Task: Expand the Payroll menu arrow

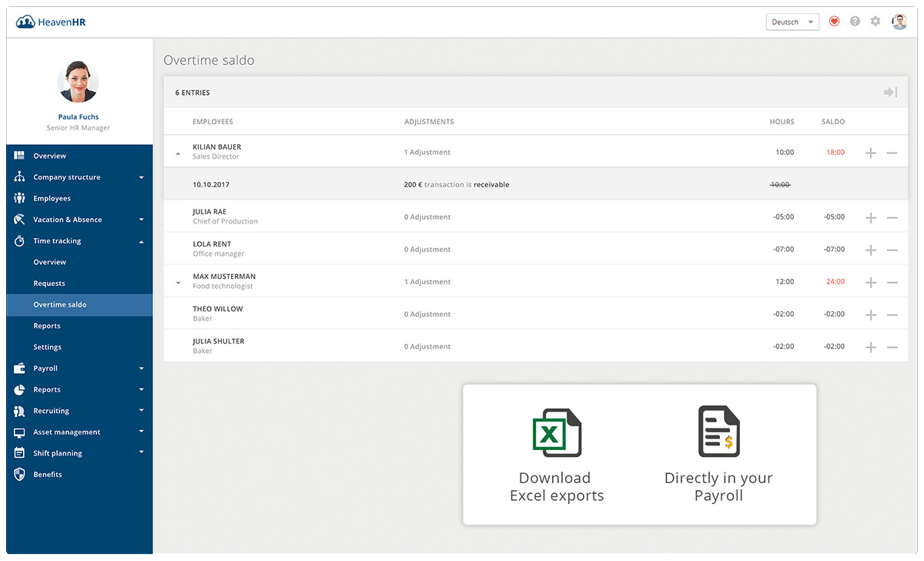Action: pos(142,368)
